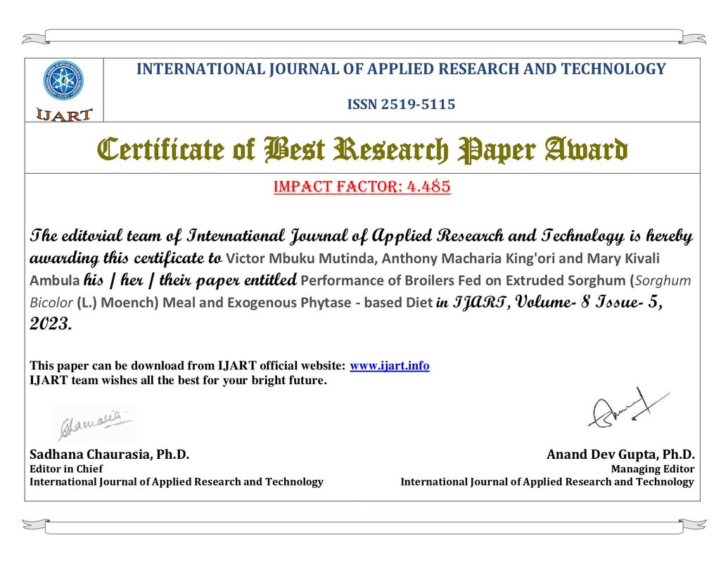Click the Impact Factor: 4.485 text
Screen dimensions: 728x563
[362, 186]
